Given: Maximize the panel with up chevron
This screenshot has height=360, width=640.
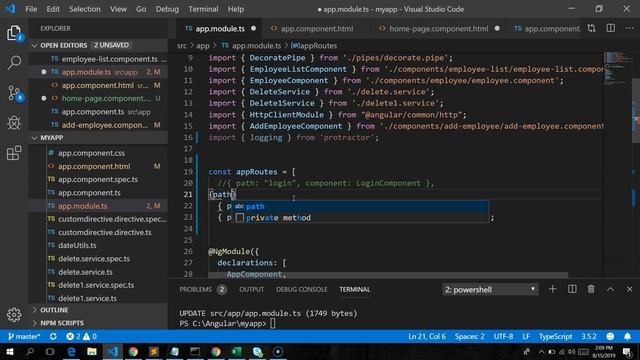Looking at the screenshot, I should [610, 289].
